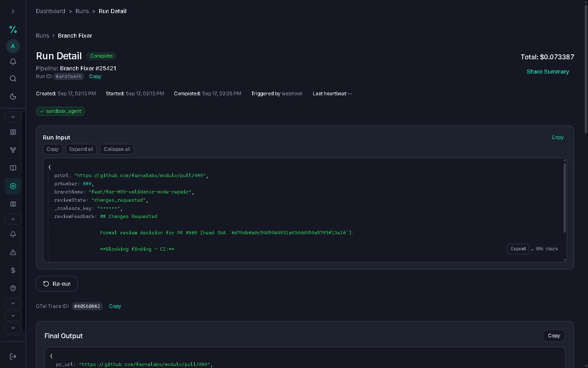Click the Created: Sep 17, 02:13 PM timestamp
This screenshot has width=588, height=368.
pyautogui.click(x=66, y=94)
